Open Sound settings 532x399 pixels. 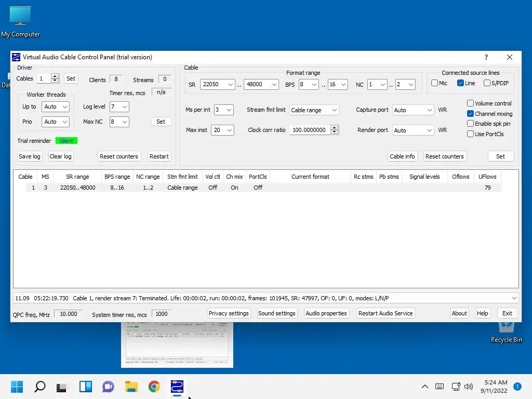(x=276, y=313)
